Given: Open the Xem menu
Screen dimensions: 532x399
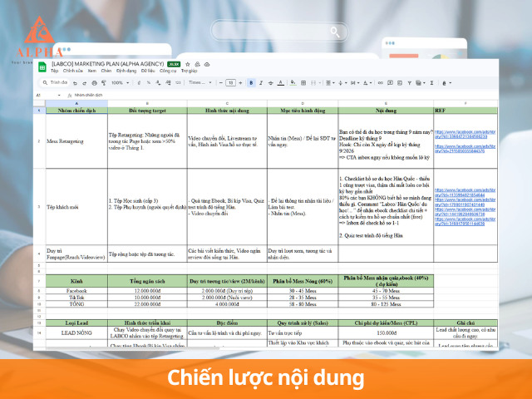Looking at the screenshot, I should coord(92,71).
